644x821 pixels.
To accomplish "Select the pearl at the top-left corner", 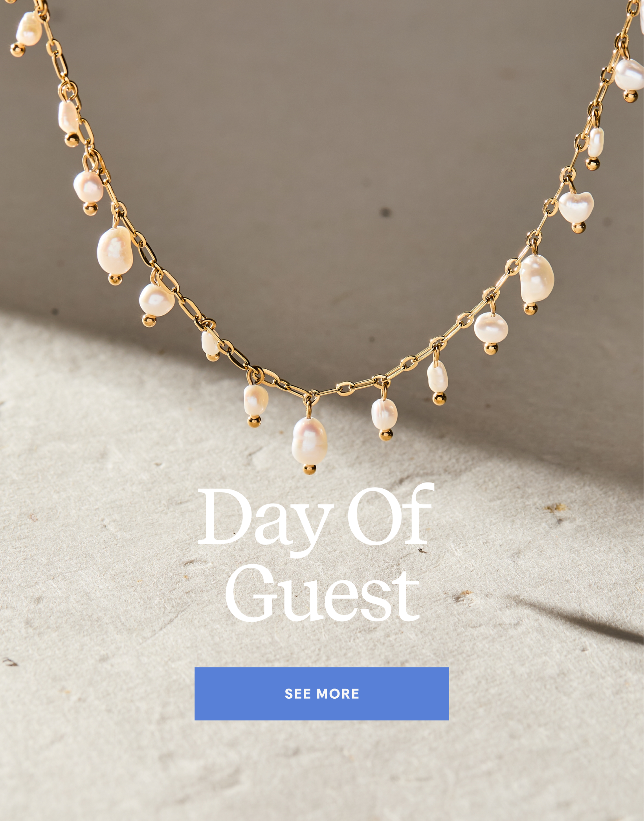I will (x=29, y=29).
